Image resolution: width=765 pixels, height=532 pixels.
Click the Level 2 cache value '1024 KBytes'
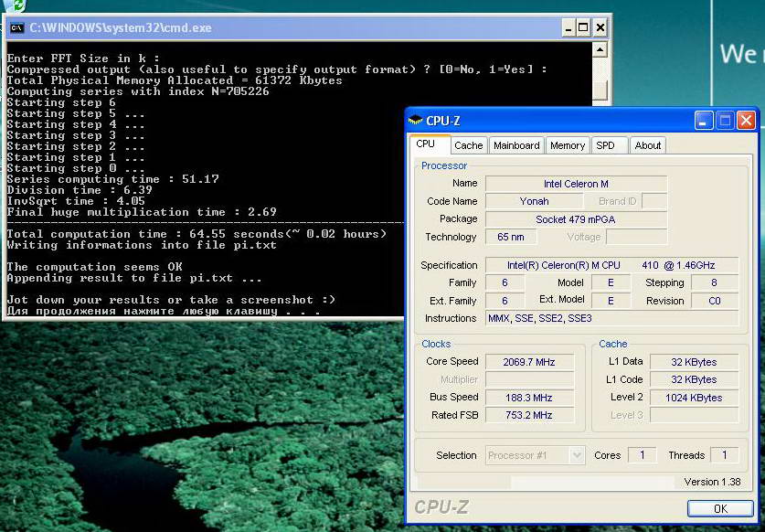694,398
